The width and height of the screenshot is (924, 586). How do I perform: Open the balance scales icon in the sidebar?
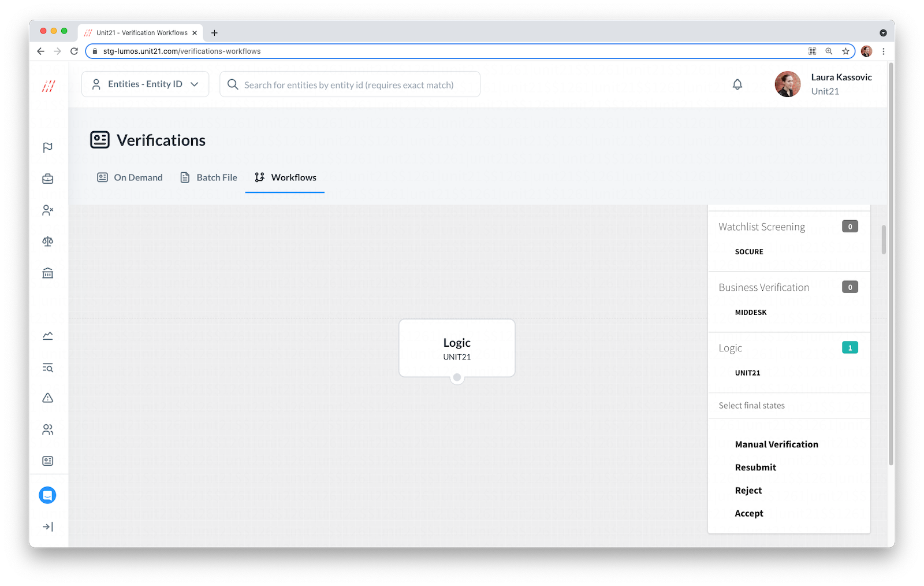[x=48, y=242]
